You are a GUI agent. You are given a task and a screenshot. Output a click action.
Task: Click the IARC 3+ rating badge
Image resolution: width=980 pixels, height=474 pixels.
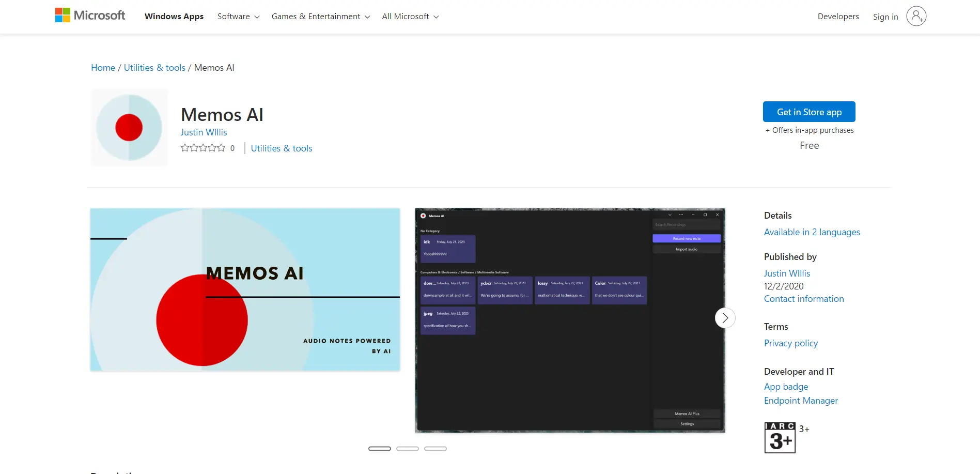[x=780, y=438]
